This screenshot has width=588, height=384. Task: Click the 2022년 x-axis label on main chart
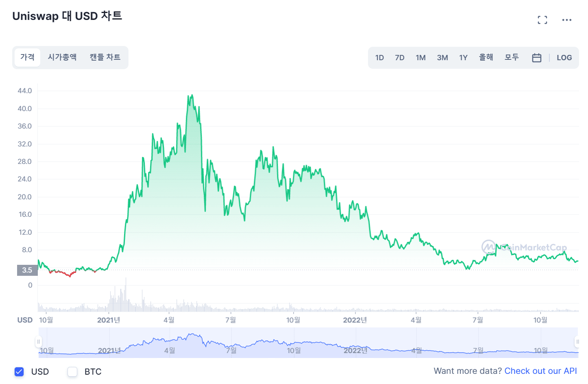click(355, 320)
